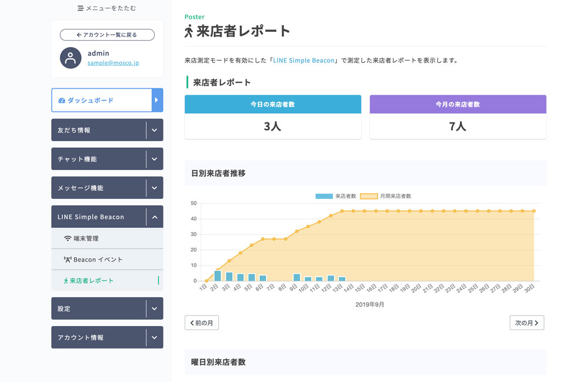The height and width of the screenshot is (382, 588).
Task: Toggle the 月間来店者数 orange legend swatch
Action: 369,196
